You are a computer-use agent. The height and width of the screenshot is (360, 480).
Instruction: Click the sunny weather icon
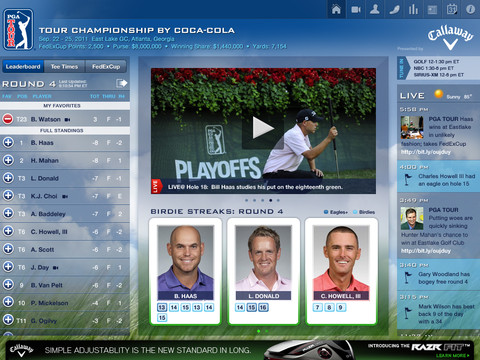[x=439, y=94]
